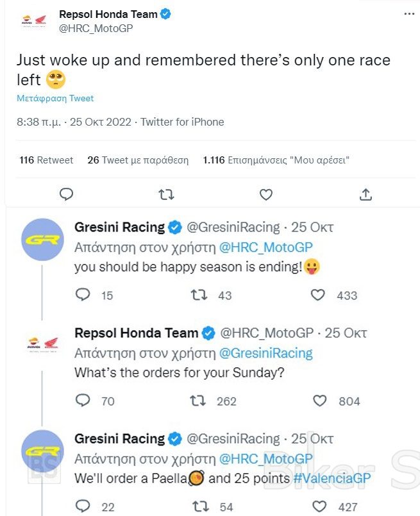This screenshot has height=516, width=420.
Task: Retweet the 'orders for your Sunday' tweet
Action: [x=199, y=401]
